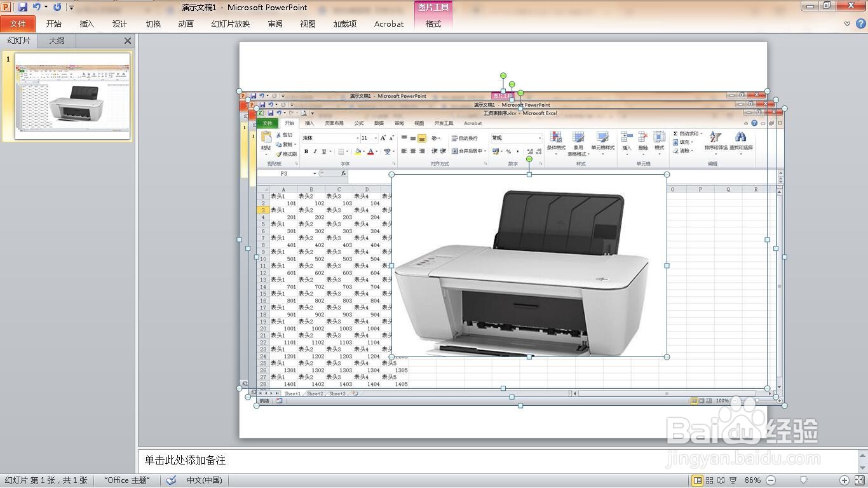Click the Italic I icon in the Excel screenshot
868x488 pixels.
[x=315, y=151]
